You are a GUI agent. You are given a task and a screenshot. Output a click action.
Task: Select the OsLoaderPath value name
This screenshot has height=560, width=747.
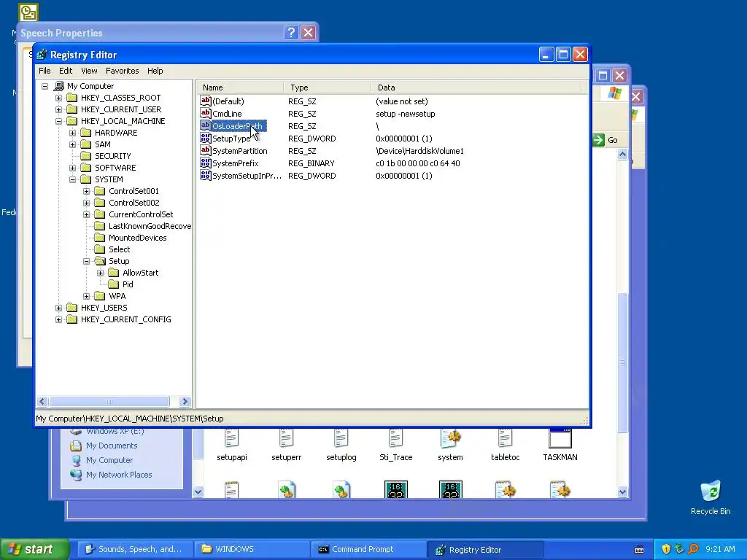click(237, 126)
